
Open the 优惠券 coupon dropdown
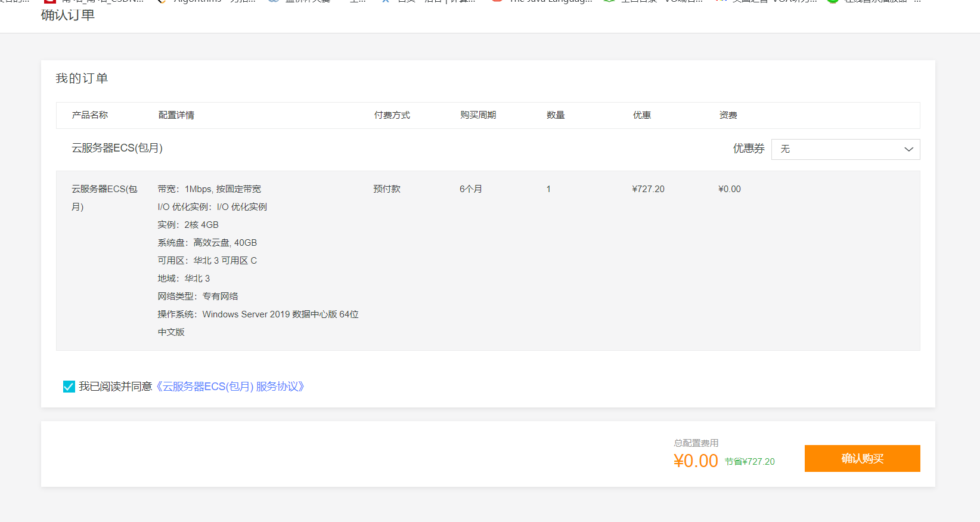[845, 149]
